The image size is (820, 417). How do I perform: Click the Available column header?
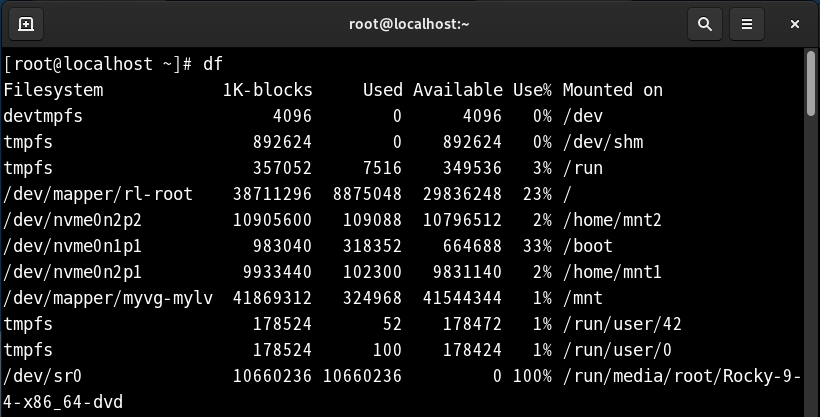pyautogui.click(x=458, y=90)
